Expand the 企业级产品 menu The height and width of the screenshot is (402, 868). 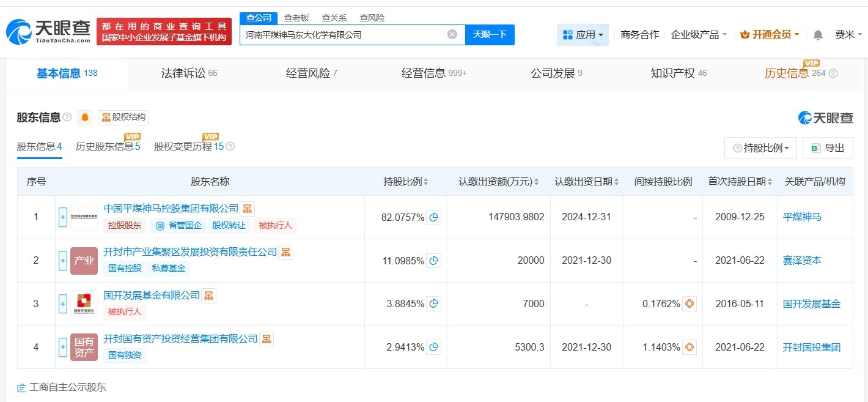point(699,35)
